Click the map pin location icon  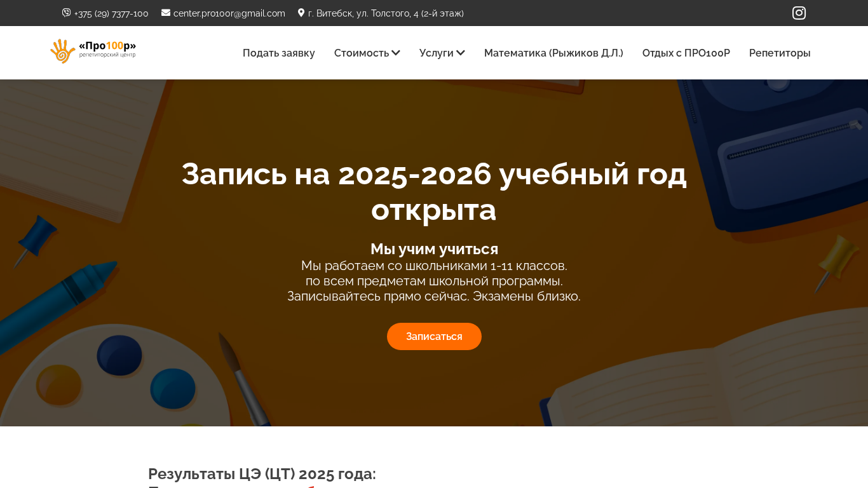pyautogui.click(x=301, y=13)
